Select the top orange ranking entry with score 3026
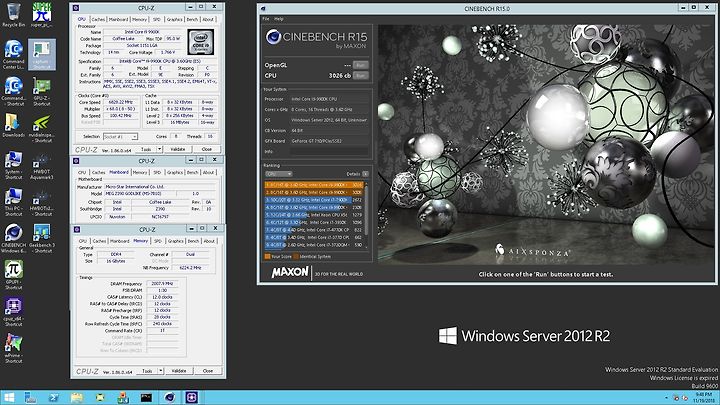This screenshot has height=405, width=720. [314, 185]
